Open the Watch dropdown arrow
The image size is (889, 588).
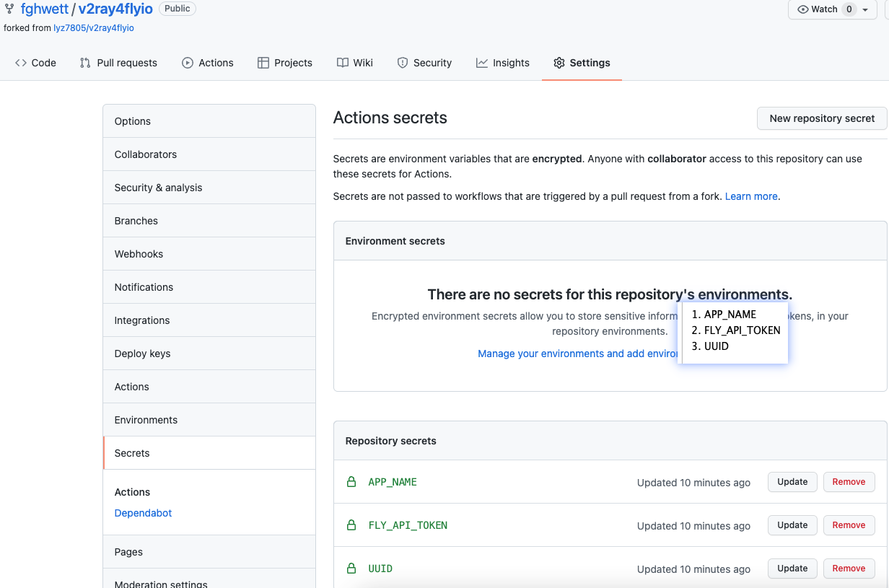click(x=865, y=9)
